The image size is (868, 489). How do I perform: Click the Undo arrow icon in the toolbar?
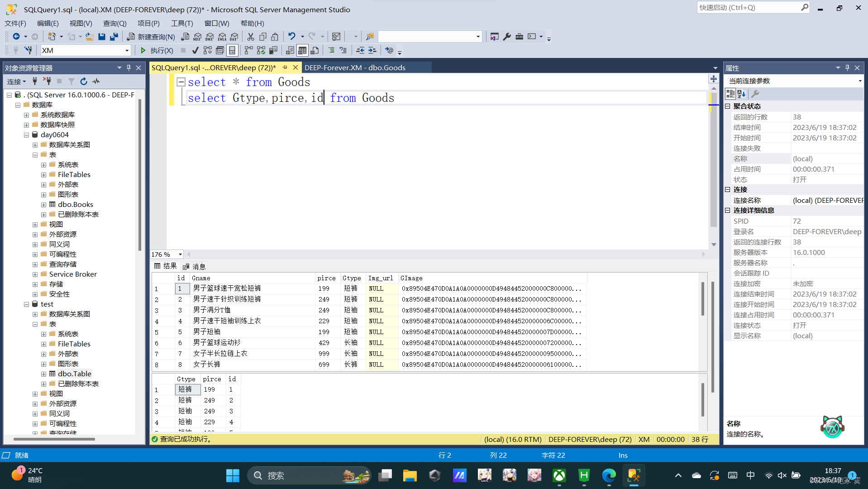[292, 37]
